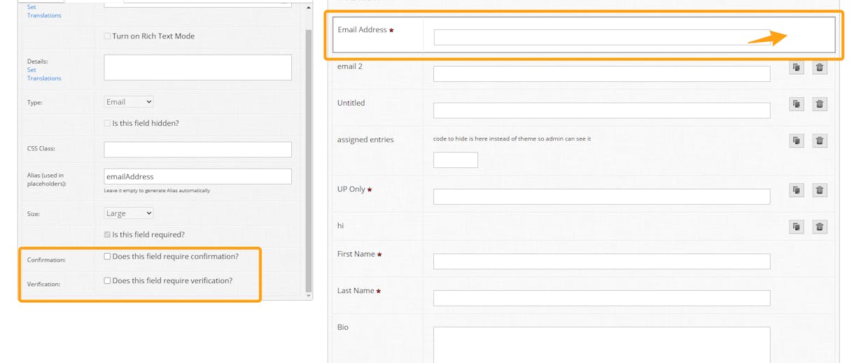Click the email 2 input field

(x=602, y=73)
